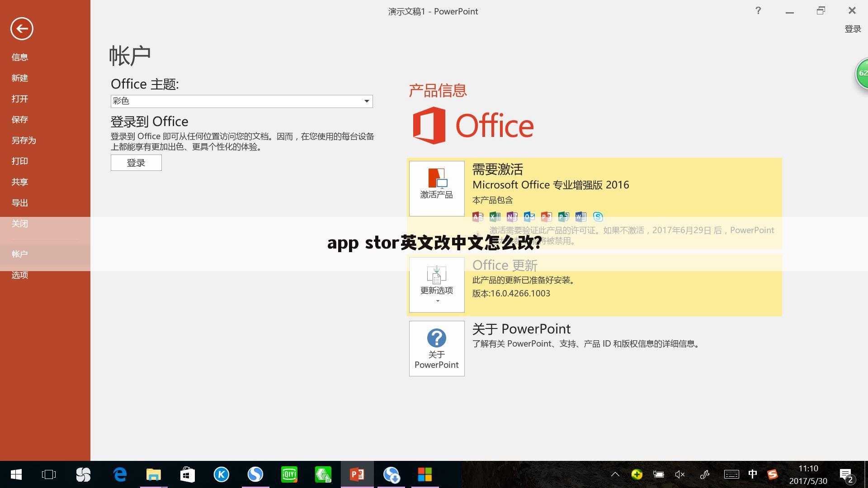Image resolution: width=868 pixels, height=488 pixels.
Task: Open Windows Store from taskbar
Action: tap(188, 474)
